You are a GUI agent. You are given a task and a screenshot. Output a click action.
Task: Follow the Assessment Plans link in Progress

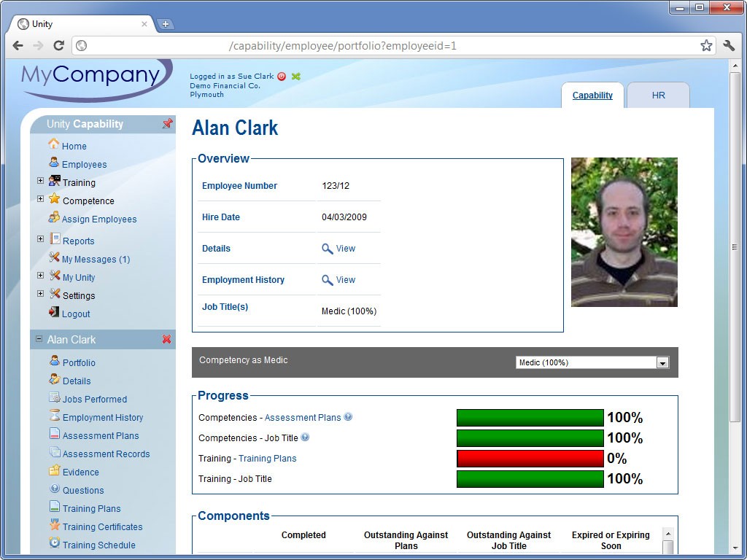click(303, 418)
